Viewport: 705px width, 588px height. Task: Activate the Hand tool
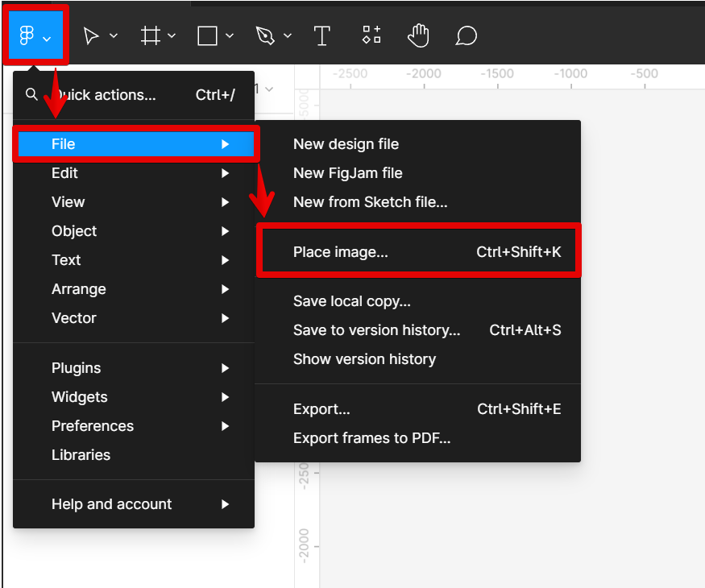(418, 35)
